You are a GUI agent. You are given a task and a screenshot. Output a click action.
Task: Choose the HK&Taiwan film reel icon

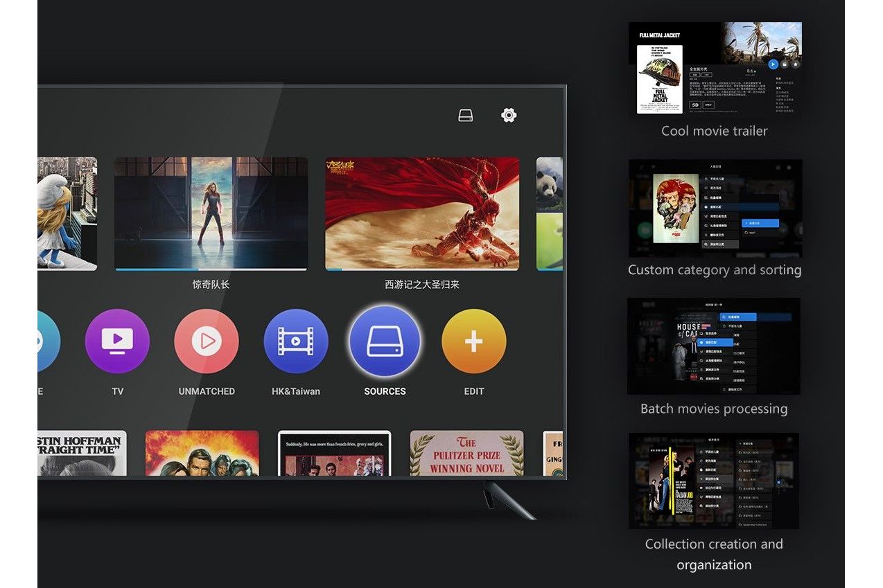pyautogui.click(x=296, y=341)
